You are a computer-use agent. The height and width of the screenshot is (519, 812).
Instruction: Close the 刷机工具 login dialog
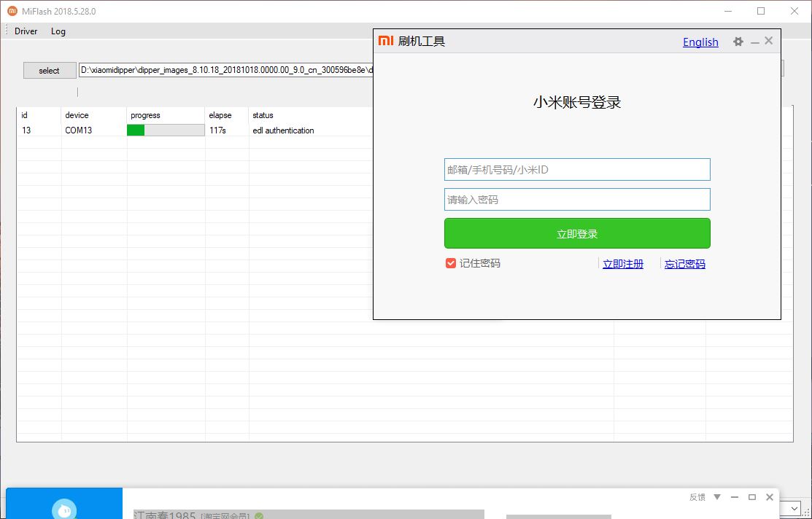pyautogui.click(x=768, y=41)
